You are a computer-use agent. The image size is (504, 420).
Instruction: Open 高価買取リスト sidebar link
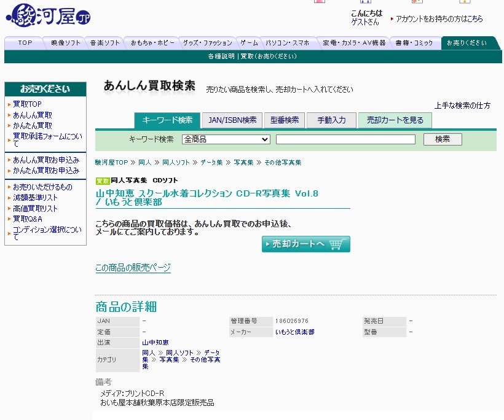click(x=35, y=208)
